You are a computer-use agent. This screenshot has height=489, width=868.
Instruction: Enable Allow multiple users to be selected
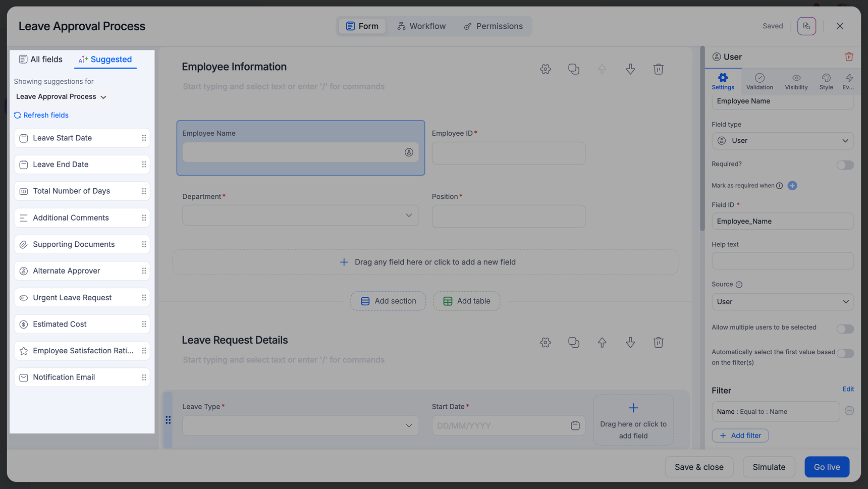845,329
